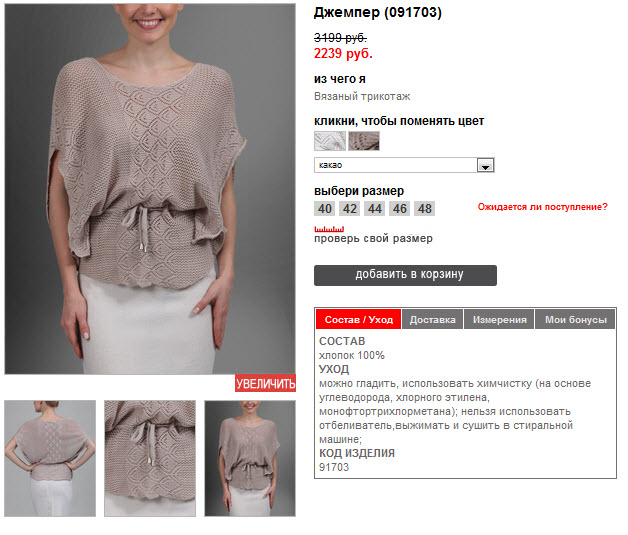Viewport: 628px width, 535px height.
Task: Click the color dropdown arrow button
Action: click(x=485, y=165)
